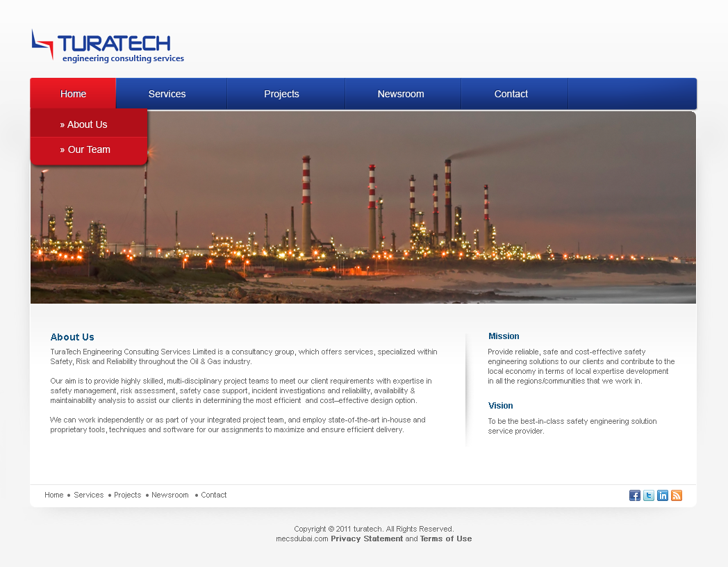Click Home in the footer link row
Image resolution: width=728 pixels, height=567 pixels.
(53, 495)
